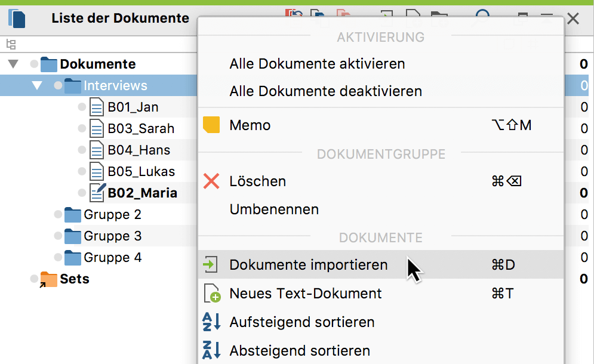This screenshot has width=594, height=364.
Task: Click the yellow Memo icon in the context menu
Action: 212,125
